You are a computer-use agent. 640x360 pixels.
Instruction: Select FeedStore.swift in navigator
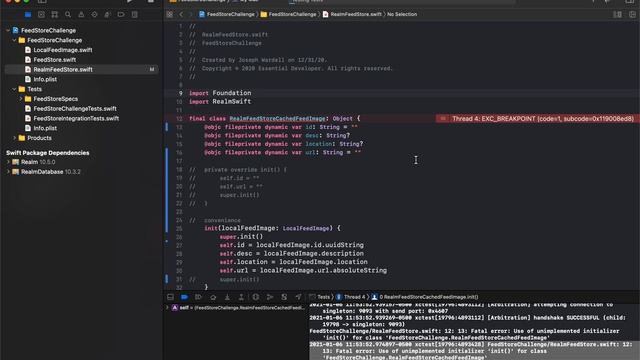55,60
